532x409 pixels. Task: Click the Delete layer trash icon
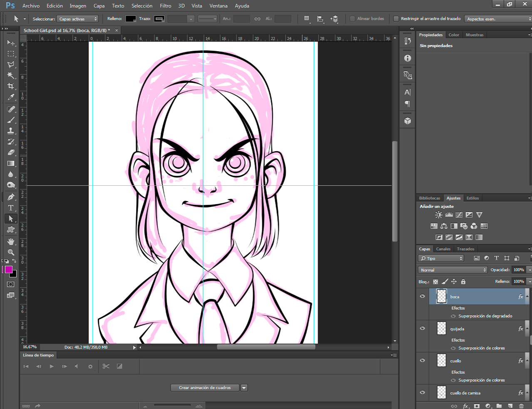[x=521, y=406]
